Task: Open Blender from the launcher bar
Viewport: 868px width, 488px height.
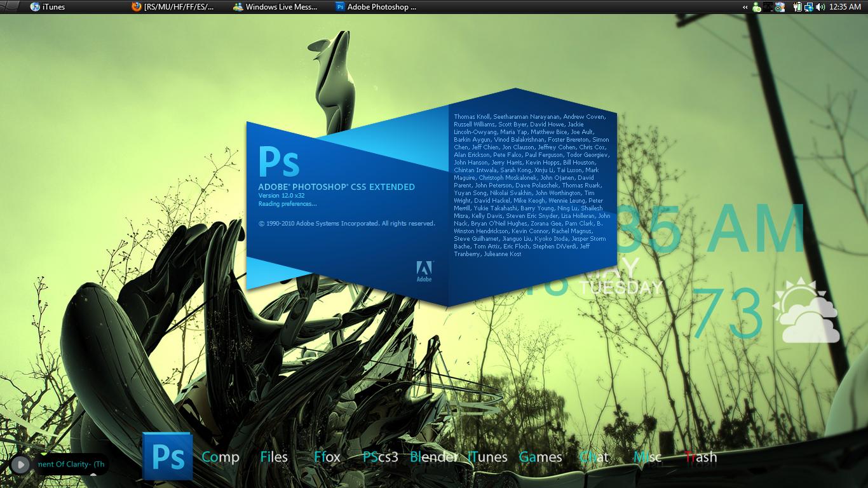Action: tap(433, 457)
